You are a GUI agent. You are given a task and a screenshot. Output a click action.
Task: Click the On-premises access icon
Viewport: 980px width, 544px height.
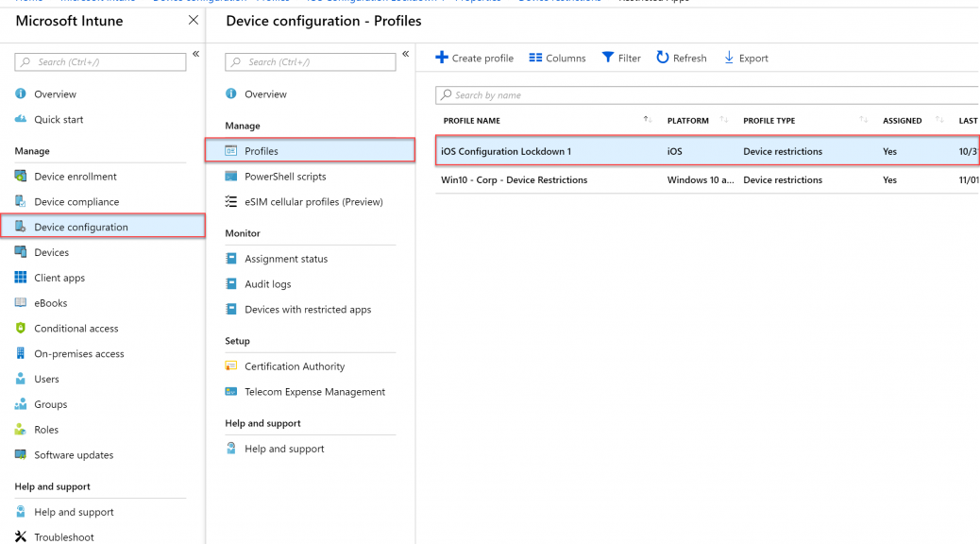21,353
